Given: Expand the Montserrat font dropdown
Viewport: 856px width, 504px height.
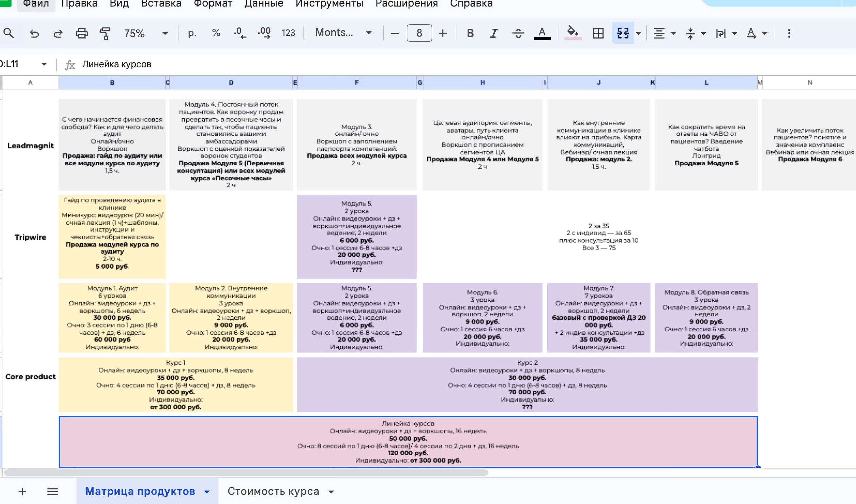Looking at the screenshot, I should [x=343, y=33].
